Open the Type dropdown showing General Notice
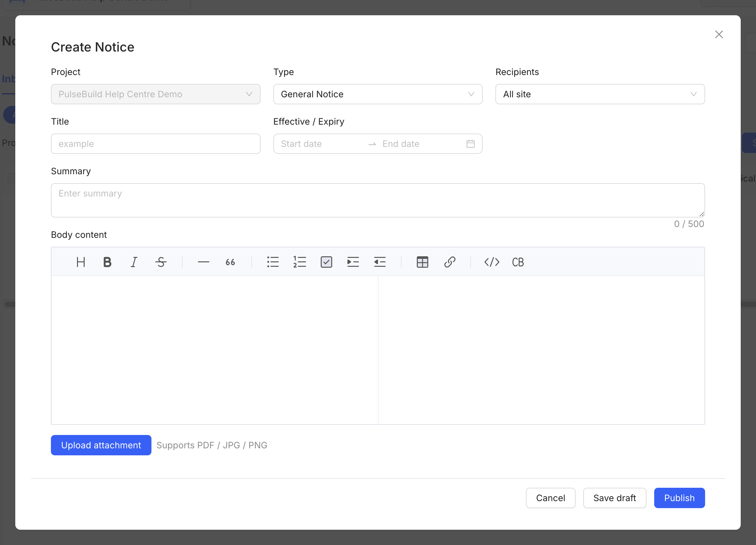The height and width of the screenshot is (545, 756). 378,94
